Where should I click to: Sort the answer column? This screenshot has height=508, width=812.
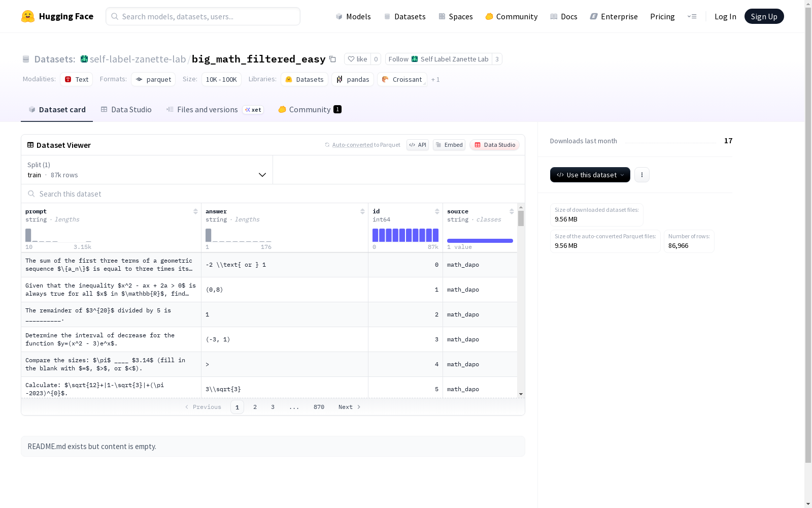[x=362, y=211]
